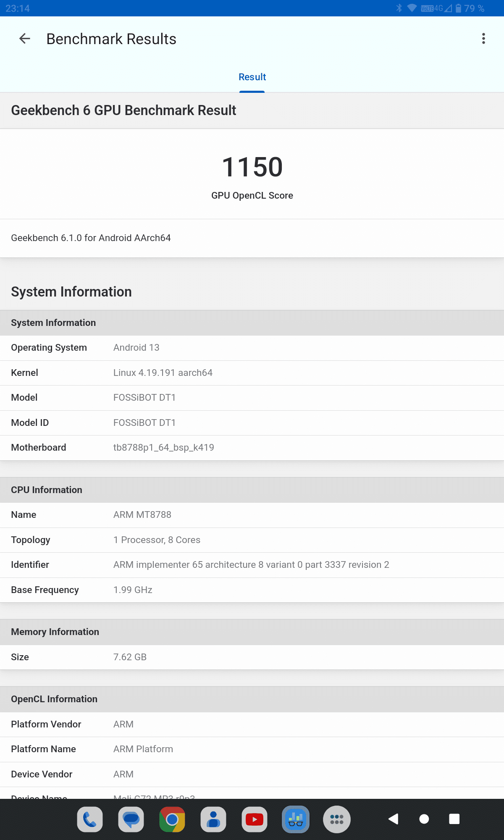504x840 pixels.
Task: Tap the Geekbench app icon in the dock
Action: (x=296, y=819)
